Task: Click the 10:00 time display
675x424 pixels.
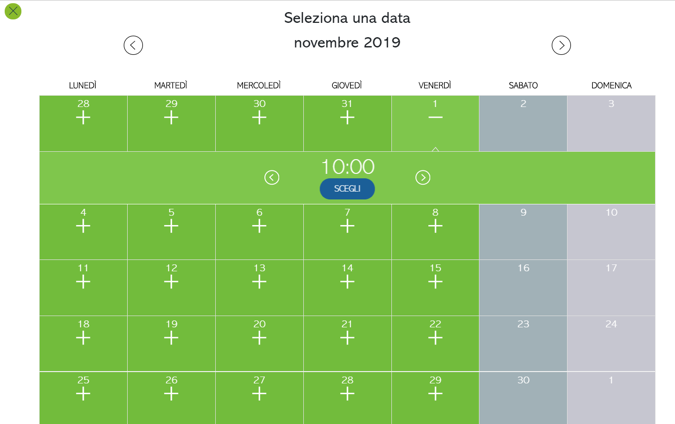Action: (348, 167)
